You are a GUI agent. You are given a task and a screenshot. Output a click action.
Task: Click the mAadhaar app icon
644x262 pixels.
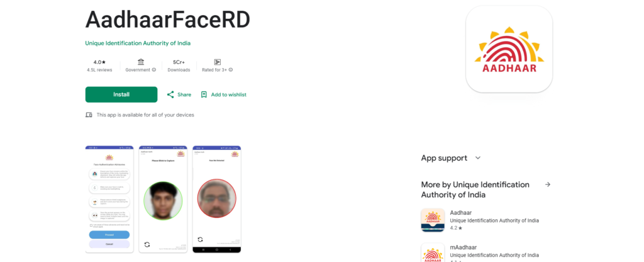[x=433, y=253]
